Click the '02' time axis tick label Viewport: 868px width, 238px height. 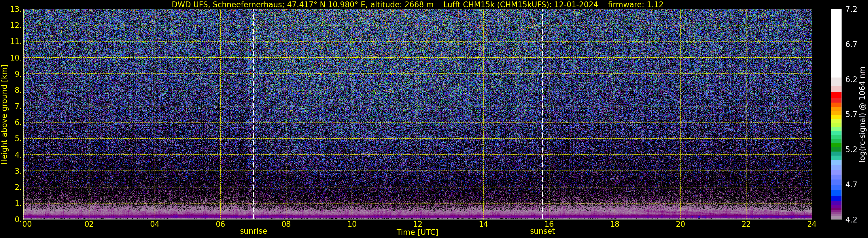coord(89,224)
